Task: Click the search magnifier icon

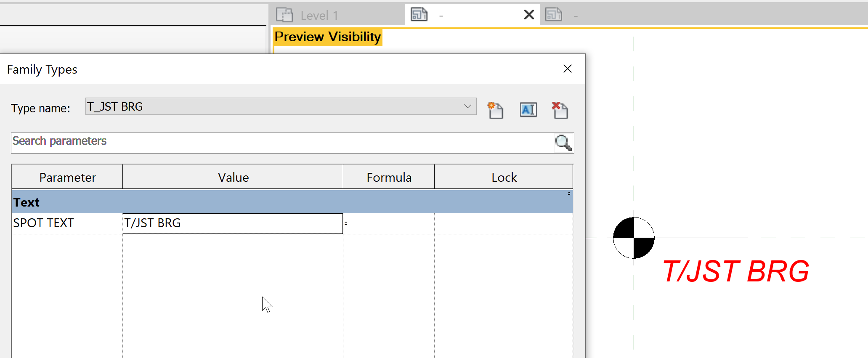Action: click(x=563, y=143)
